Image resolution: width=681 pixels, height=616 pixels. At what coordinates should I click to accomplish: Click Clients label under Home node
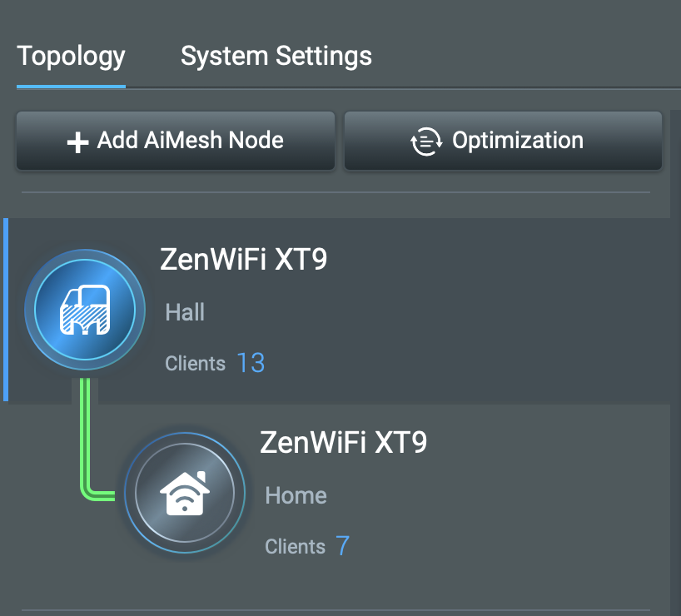click(295, 547)
